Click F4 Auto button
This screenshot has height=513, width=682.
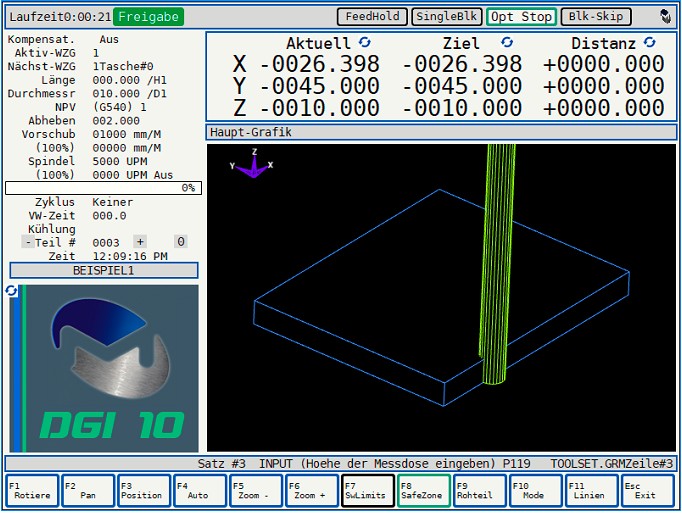pos(200,491)
